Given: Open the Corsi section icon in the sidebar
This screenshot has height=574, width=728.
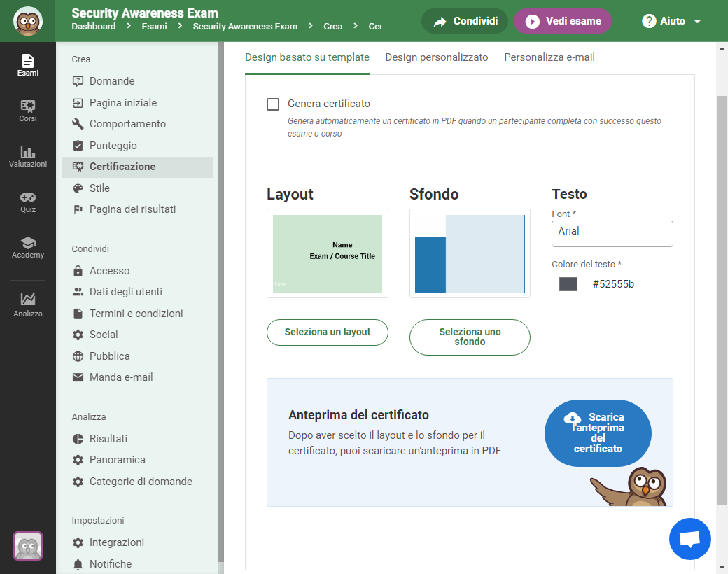Looking at the screenshot, I should pos(28,106).
